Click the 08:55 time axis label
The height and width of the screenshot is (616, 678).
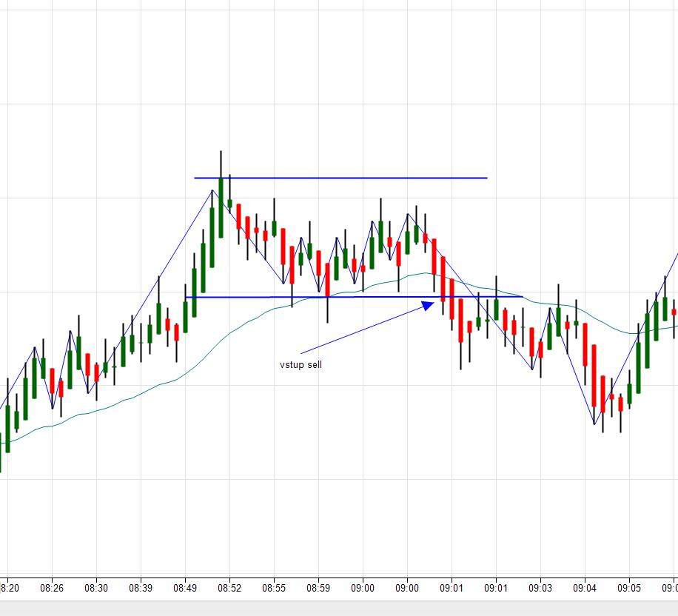[x=274, y=589]
